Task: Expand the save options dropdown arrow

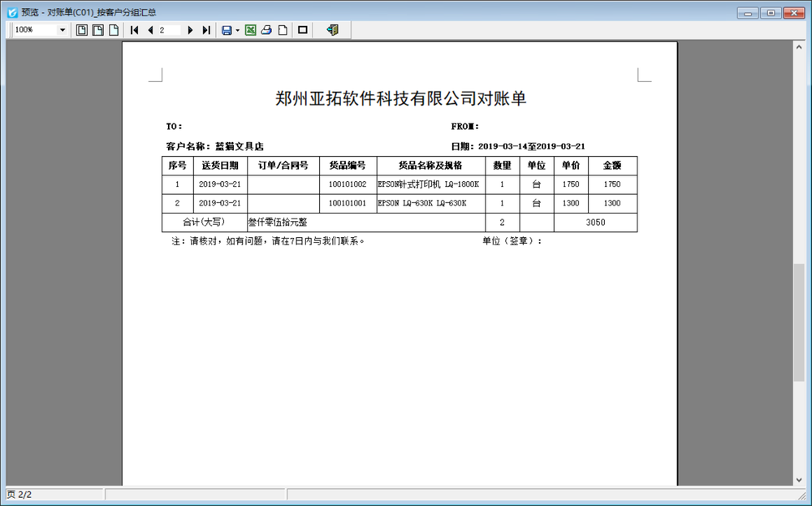Action: point(238,30)
